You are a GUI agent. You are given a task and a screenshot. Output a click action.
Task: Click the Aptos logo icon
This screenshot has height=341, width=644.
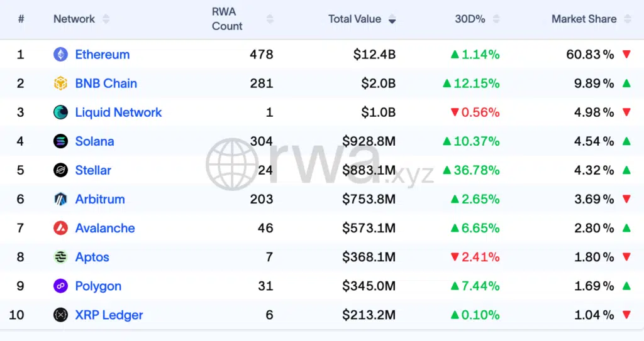tap(60, 257)
